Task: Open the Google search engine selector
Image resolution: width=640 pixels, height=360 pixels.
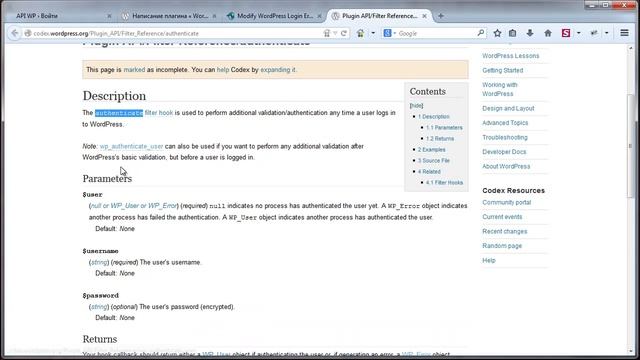Action: coord(390,33)
